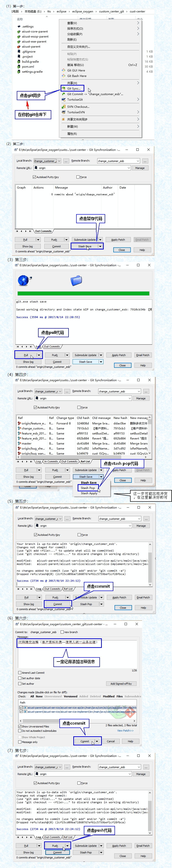Click the blue folder icon in stash progress
The width and height of the screenshot is (172, 868).
(x=76, y=280)
